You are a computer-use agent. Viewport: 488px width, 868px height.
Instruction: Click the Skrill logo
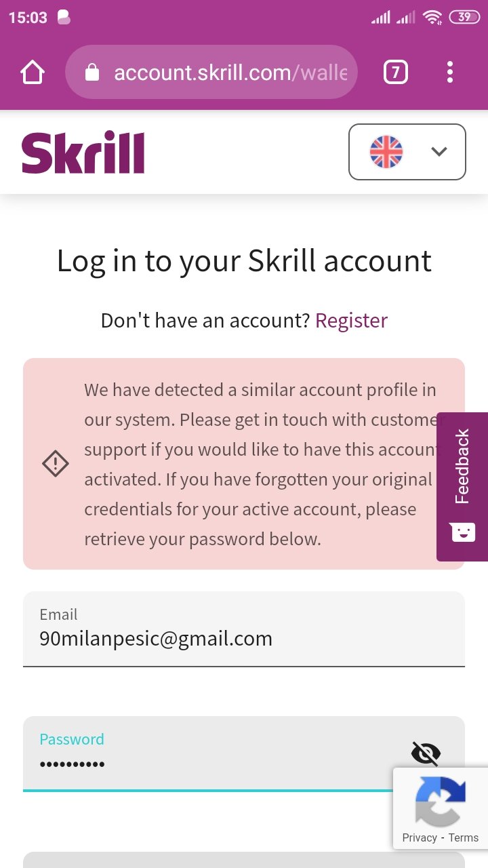click(83, 153)
